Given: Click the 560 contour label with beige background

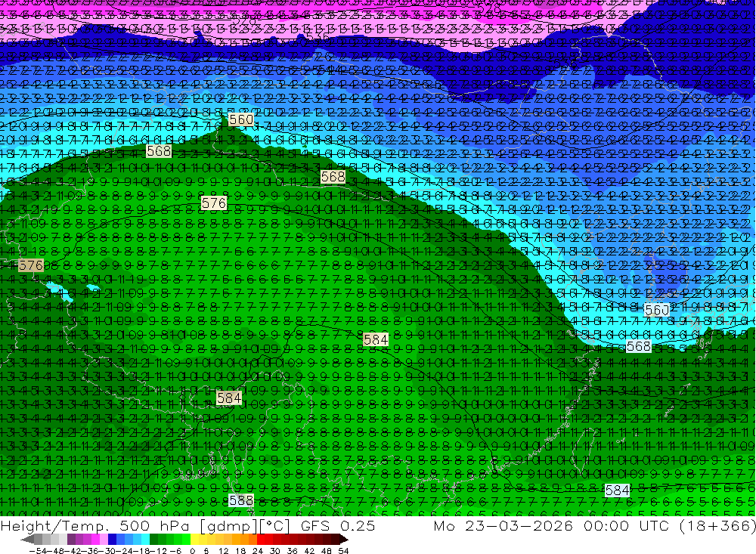Looking at the screenshot, I should point(241,119).
